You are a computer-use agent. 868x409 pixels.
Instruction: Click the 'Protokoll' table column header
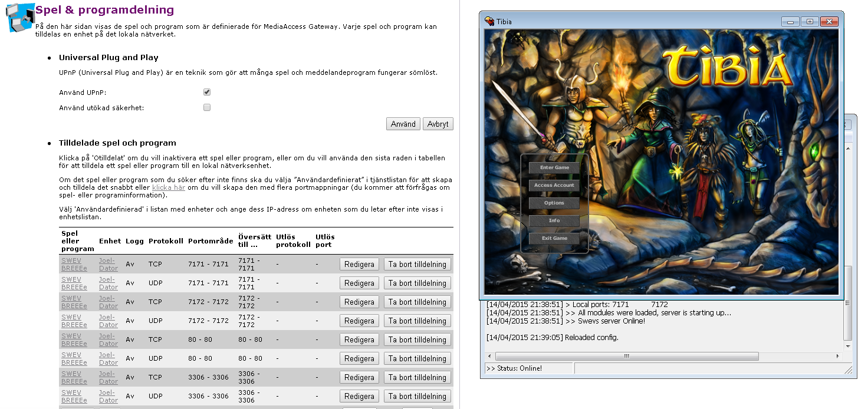click(x=166, y=241)
